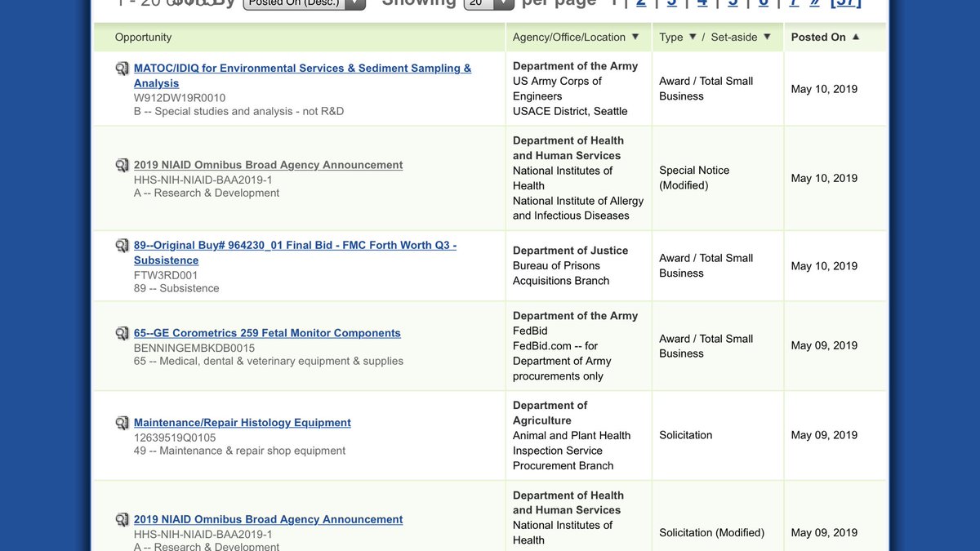Click 'Award / Total Small Business' in FMC Forth Worth row
This screenshot has height=551, width=980.
click(706, 265)
